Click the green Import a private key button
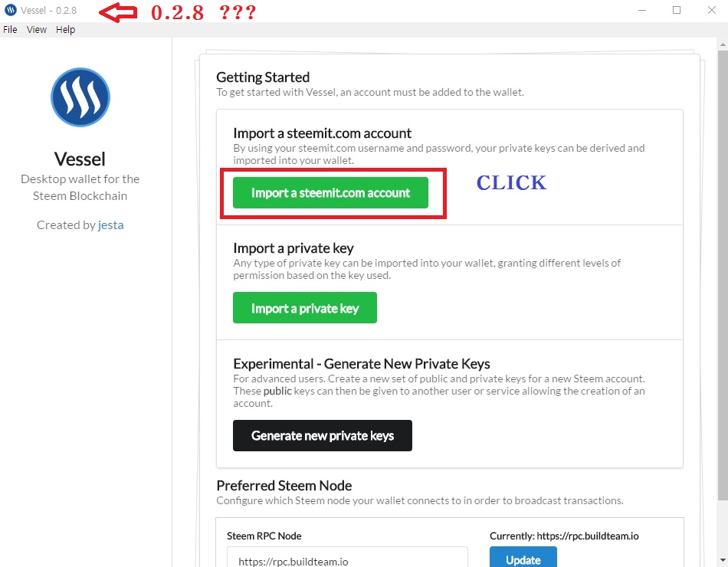Viewport: 728px width, 567px height. 305,308
